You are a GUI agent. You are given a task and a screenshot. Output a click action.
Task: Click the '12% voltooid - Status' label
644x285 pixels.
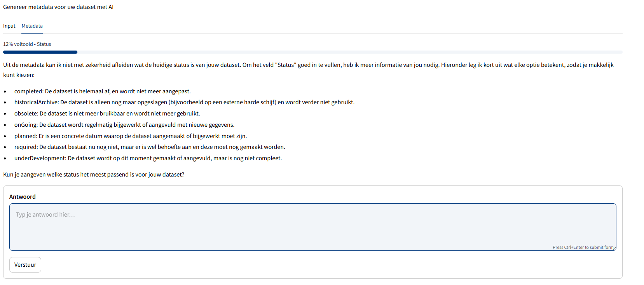(27, 44)
